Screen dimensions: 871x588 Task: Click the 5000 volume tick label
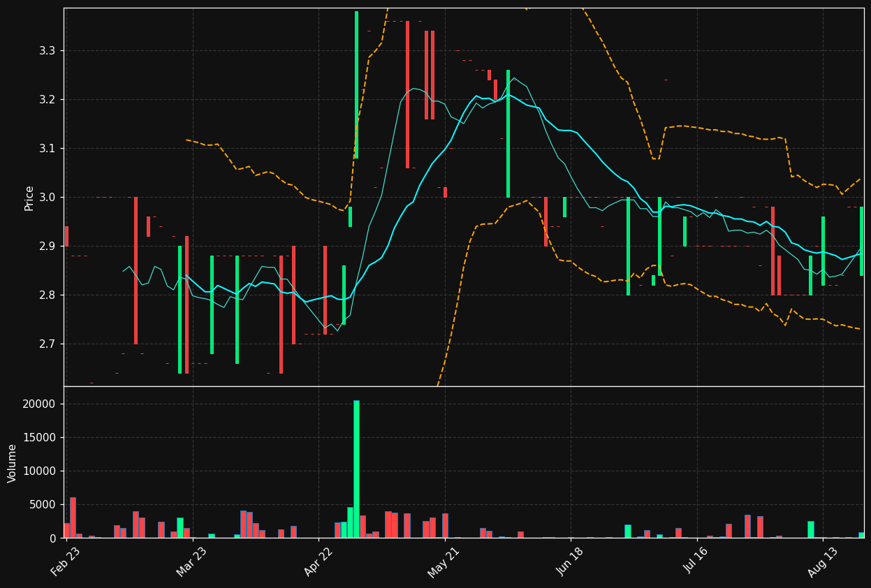43,505
